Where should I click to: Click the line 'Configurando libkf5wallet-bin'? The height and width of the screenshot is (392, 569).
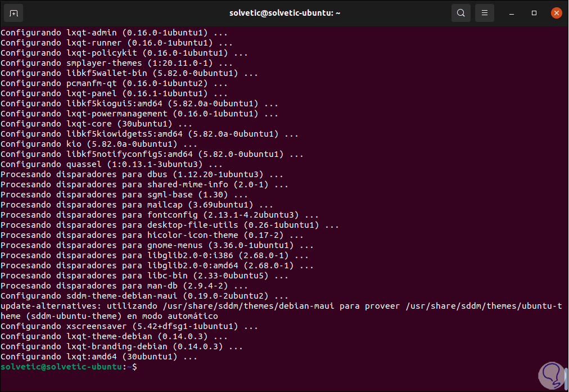point(129,73)
